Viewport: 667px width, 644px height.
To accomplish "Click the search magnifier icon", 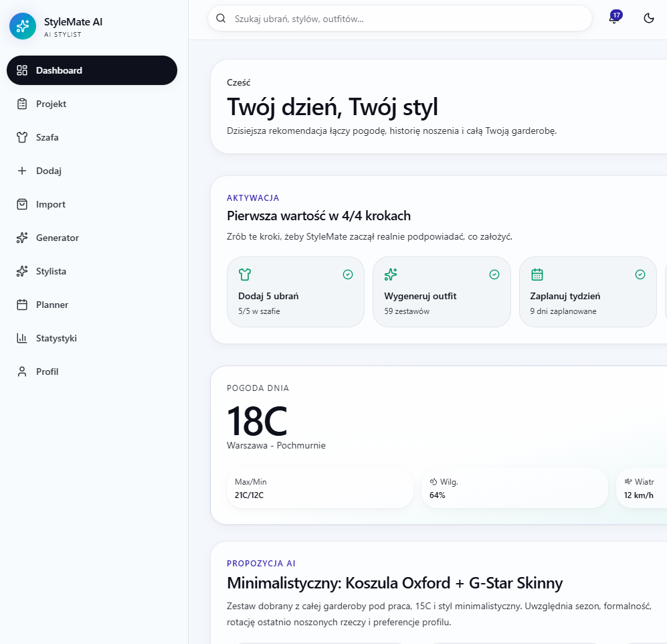I will coord(221,18).
